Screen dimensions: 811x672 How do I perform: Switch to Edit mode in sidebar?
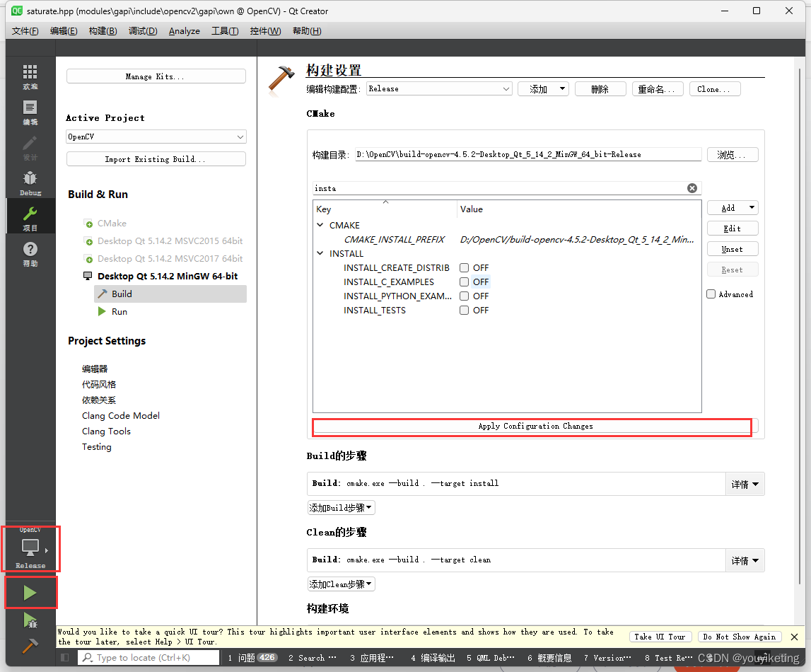(30, 112)
